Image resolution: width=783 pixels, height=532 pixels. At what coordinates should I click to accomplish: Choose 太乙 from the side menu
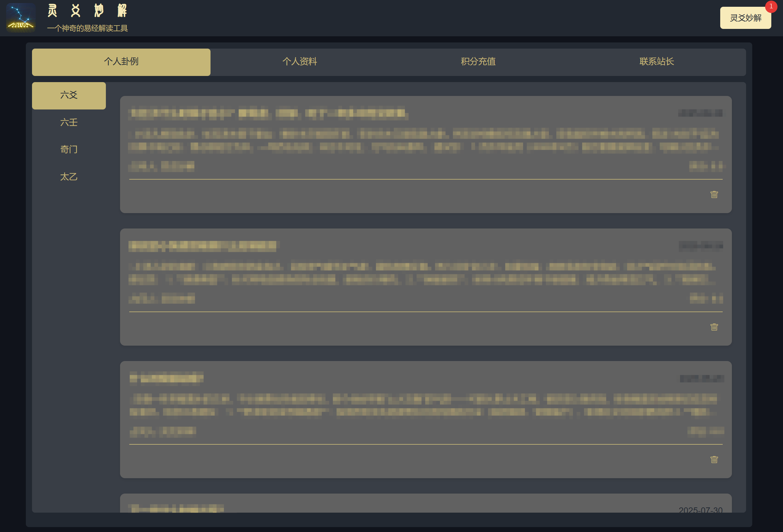tap(69, 177)
